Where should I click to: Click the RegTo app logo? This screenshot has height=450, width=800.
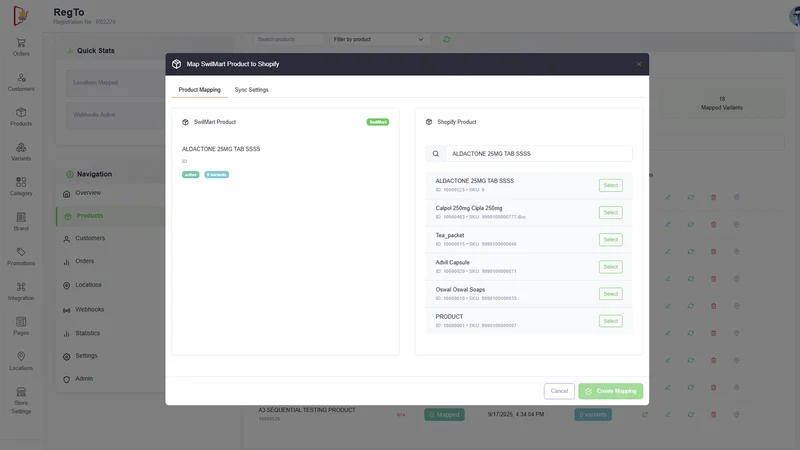(20, 16)
